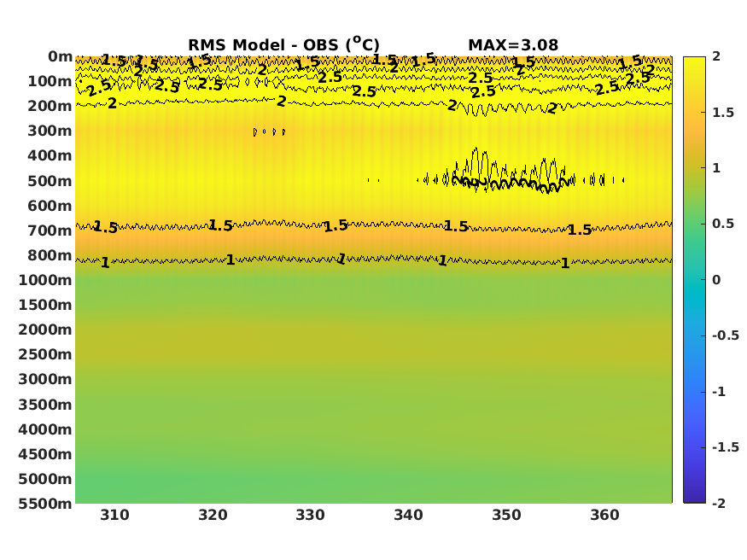Click the colorbar tick label '1.5'
This screenshot has height=560, width=747.
coord(723,113)
